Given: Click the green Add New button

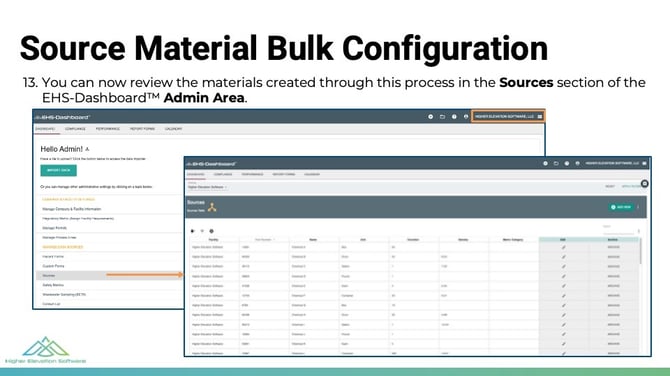Looking at the screenshot, I should (x=621, y=207).
